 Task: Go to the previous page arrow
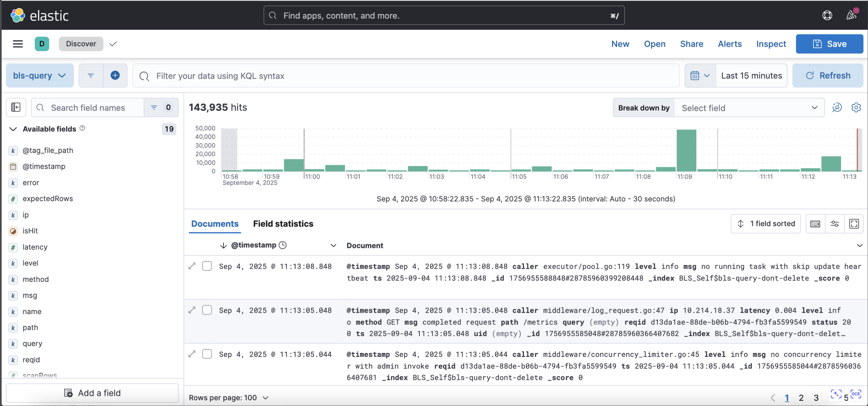pyautogui.click(x=773, y=397)
